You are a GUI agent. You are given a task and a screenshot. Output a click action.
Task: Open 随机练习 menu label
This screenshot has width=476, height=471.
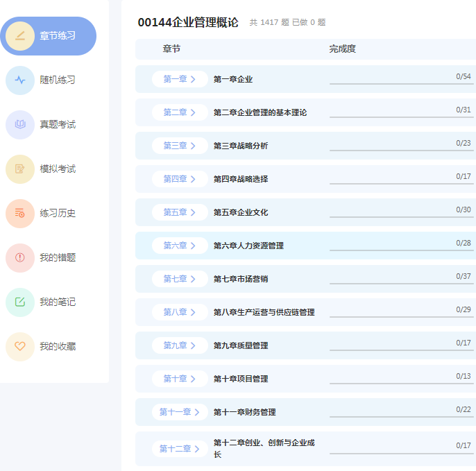[58, 80]
